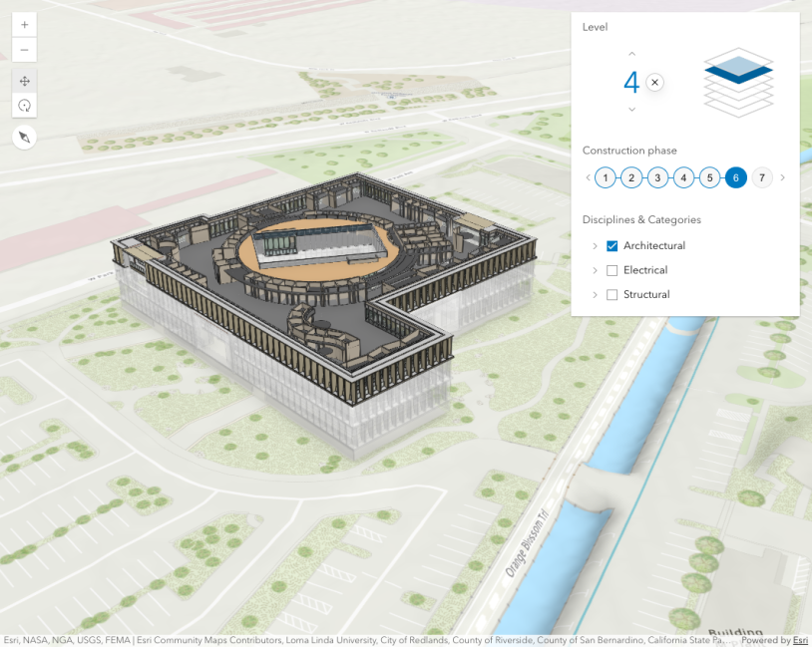Image resolution: width=812 pixels, height=647 pixels.
Task: Select construction phase 6
Action: [x=736, y=178]
